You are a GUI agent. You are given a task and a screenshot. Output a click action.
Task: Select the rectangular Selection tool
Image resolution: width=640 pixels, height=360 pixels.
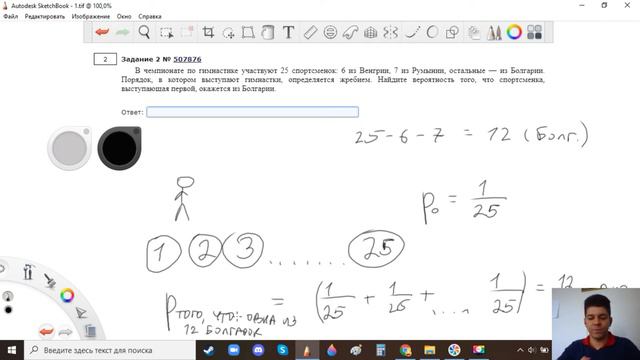click(167, 32)
